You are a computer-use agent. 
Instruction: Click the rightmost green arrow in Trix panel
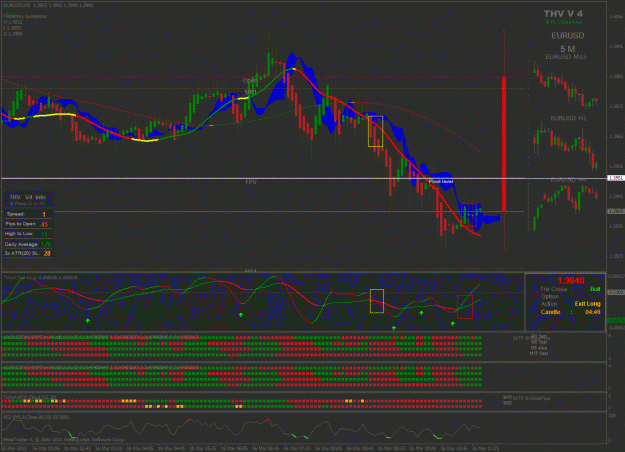click(x=453, y=324)
